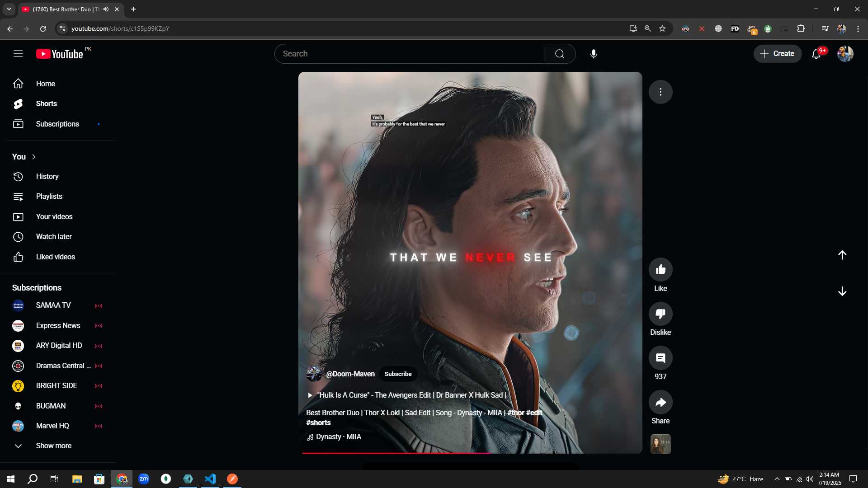Open SAMAA TV channel
The image size is (868, 488).
pyautogui.click(x=58, y=305)
